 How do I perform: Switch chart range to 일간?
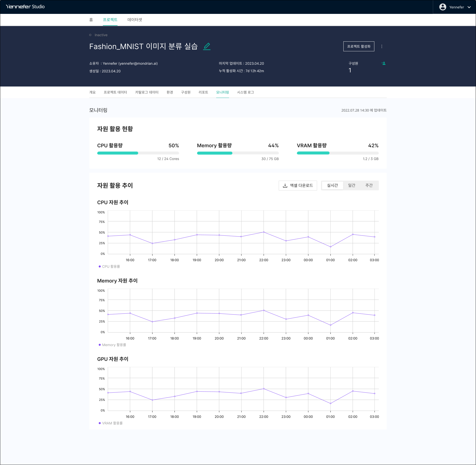pyautogui.click(x=352, y=185)
